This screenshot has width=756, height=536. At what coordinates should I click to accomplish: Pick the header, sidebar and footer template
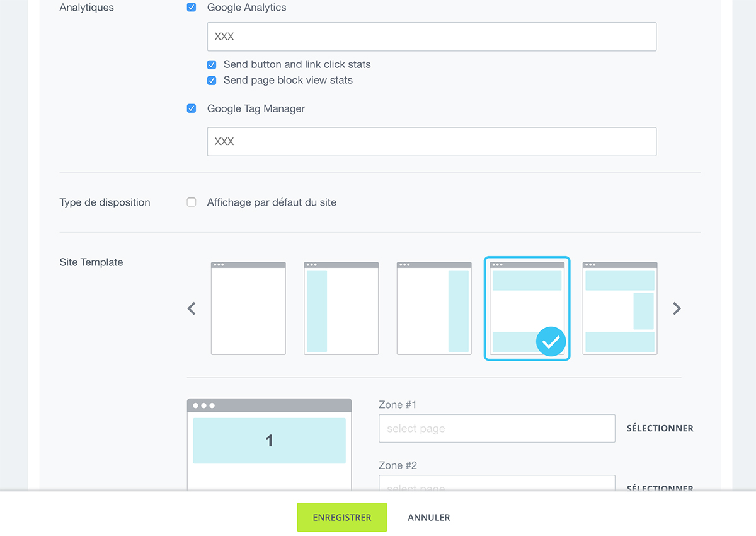point(620,308)
